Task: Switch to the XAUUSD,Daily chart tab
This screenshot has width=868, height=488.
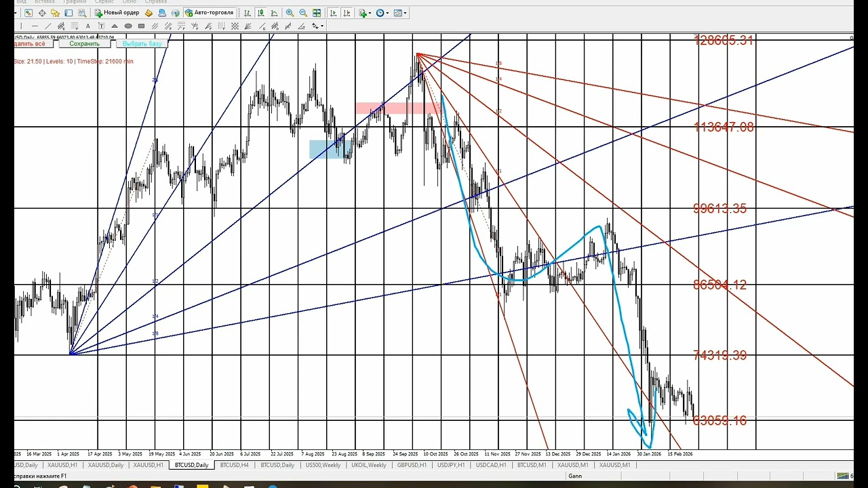Action: [106, 465]
